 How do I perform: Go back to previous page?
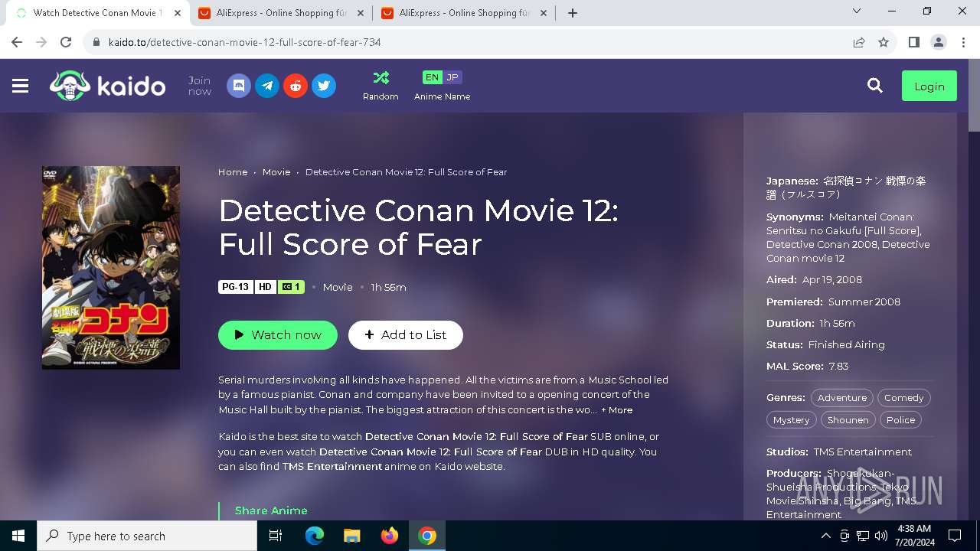point(17,42)
